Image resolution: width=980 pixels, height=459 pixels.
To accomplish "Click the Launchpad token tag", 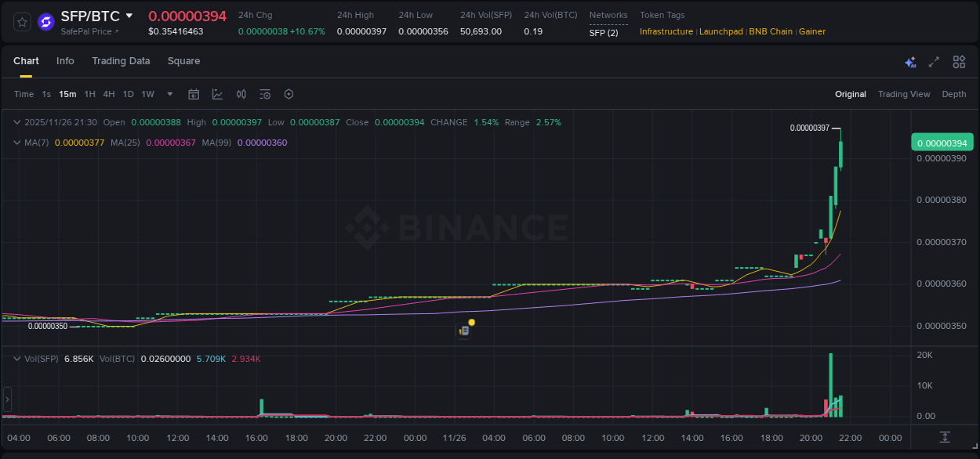I will pyautogui.click(x=721, y=31).
